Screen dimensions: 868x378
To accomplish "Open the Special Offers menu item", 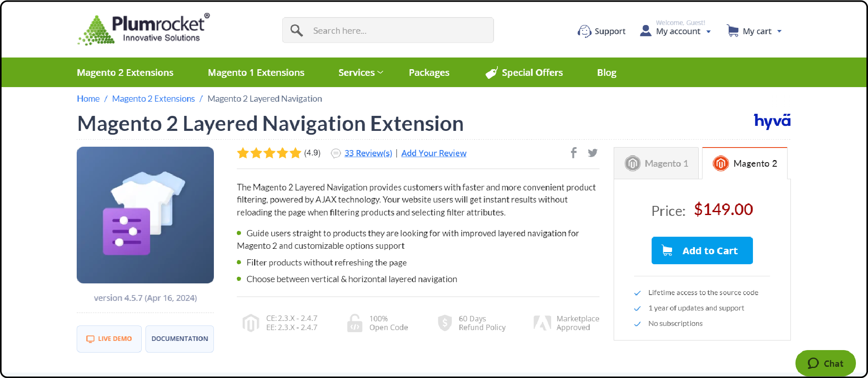I will [x=524, y=73].
